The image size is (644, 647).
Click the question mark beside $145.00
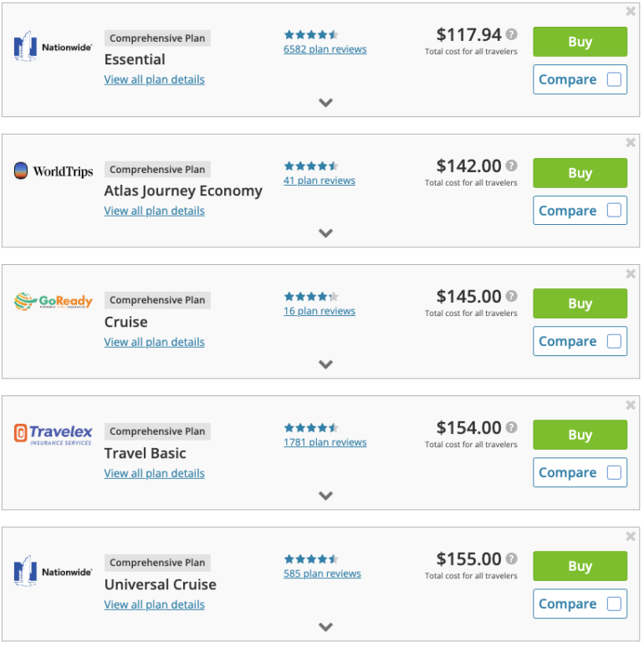[x=512, y=297]
